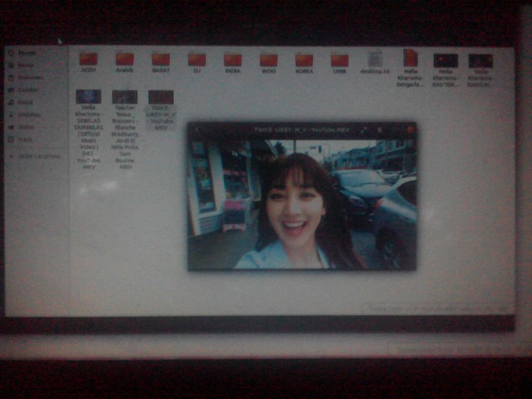532x399 pixels.
Task: Click the back arrow in preview header
Action: tap(198, 130)
